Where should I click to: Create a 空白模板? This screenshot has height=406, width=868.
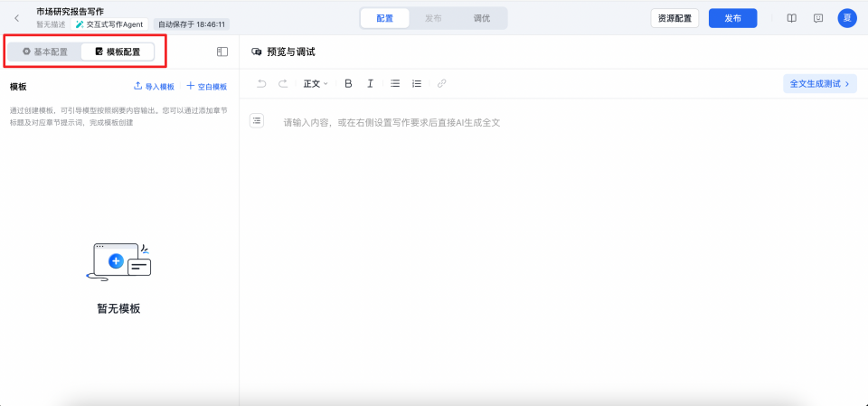(x=206, y=87)
